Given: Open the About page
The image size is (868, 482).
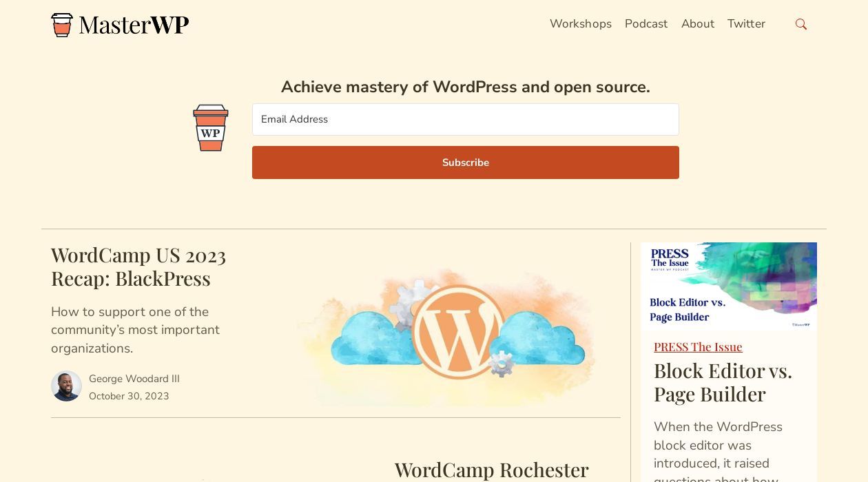Looking at the screenshot, I should point(698,23).
